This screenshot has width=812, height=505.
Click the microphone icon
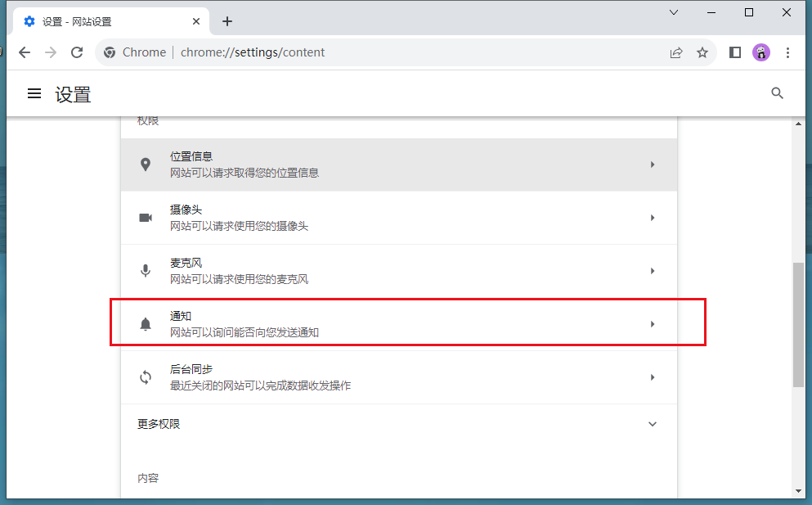146,271
